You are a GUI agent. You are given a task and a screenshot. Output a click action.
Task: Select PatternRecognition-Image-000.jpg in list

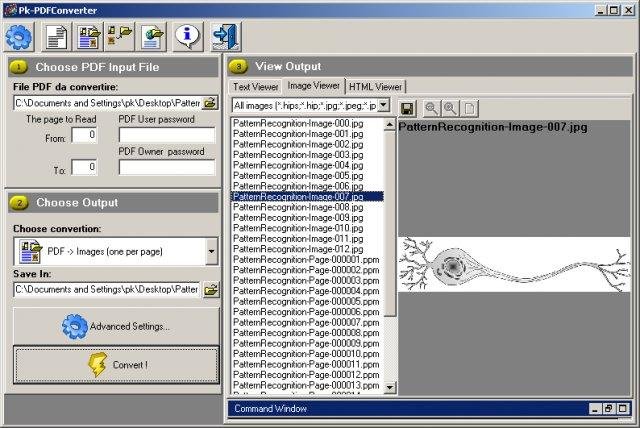[x=307, y=123]
